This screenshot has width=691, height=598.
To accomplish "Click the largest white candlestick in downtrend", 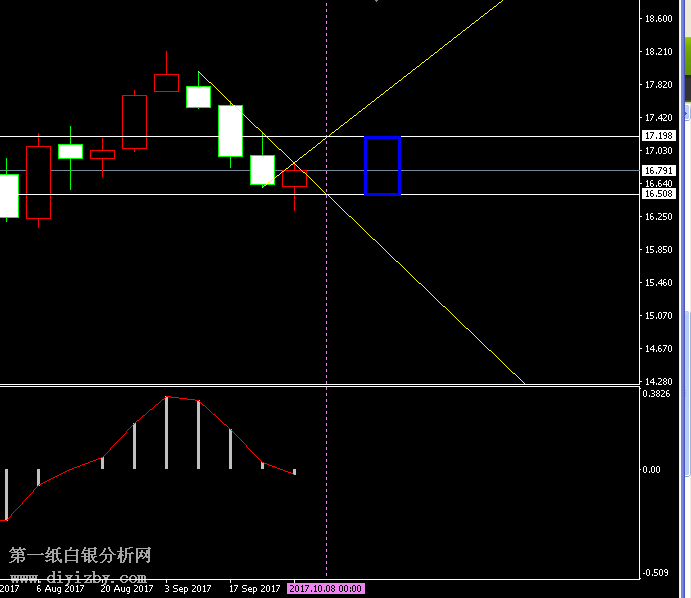I will click(x=231, y=130).
